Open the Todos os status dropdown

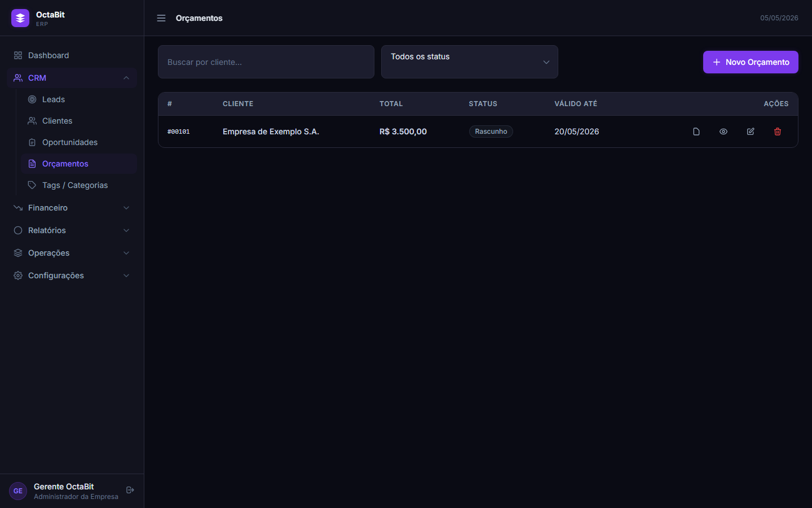point(470,62)
